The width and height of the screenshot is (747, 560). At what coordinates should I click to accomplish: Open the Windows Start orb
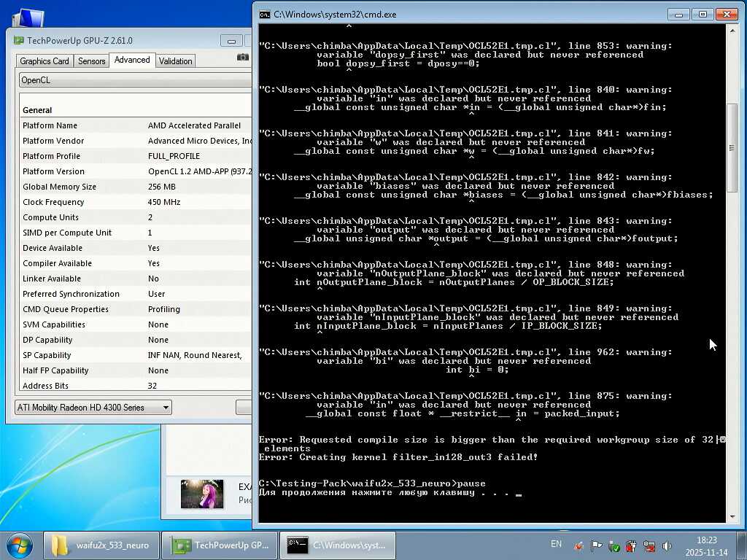point(20,545)
